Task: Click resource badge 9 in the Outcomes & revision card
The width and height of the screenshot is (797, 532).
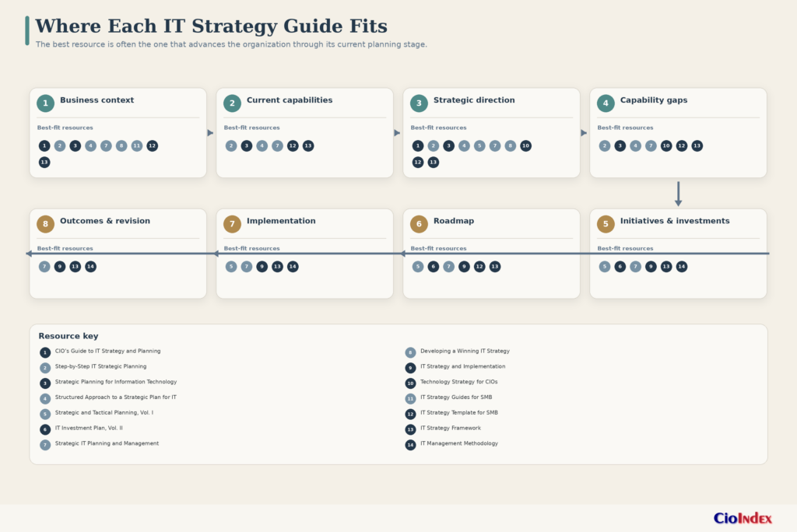Action: [x=60, y=266]
